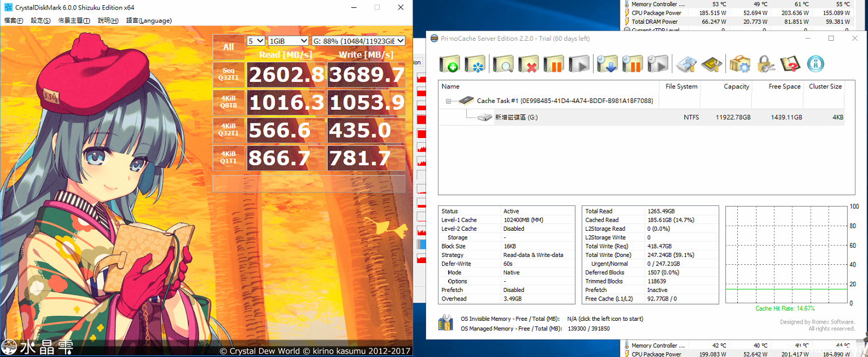Click the gray play drive icon without a clock
Viewport: 868px width, 357px height.
pyautogui.click(x=579, y=64)
